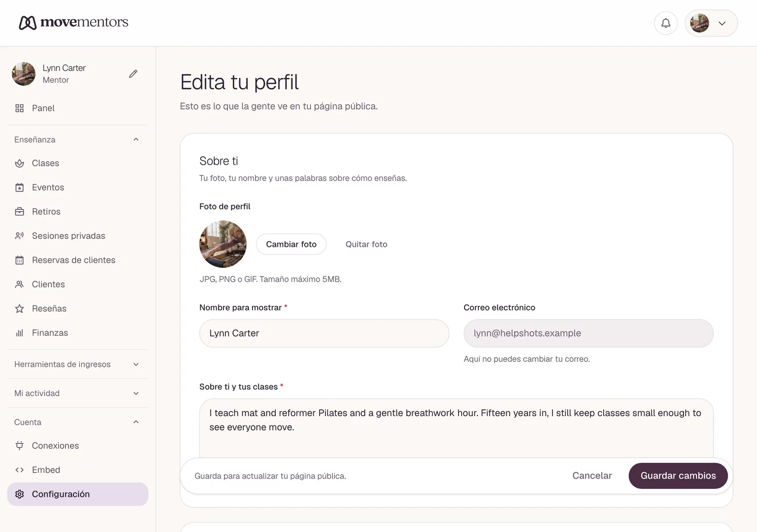This screenshot has height=532, width=757.
Task: Click the Embed code brackets icon
Action: pos(19,470)
